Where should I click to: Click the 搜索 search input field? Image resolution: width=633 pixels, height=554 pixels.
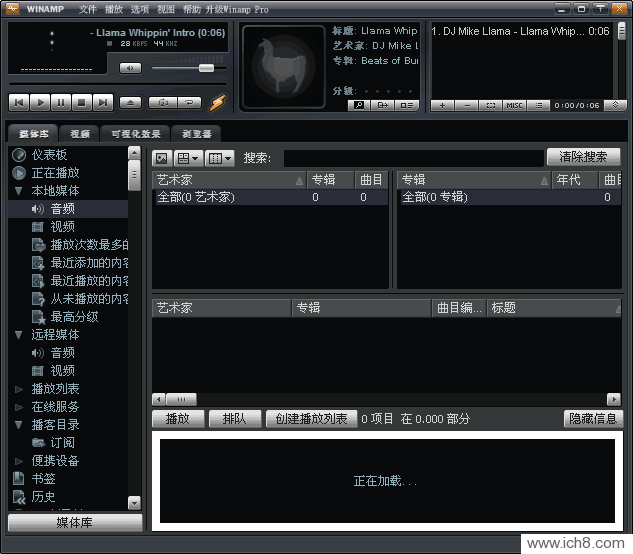(x=414, y=158)
